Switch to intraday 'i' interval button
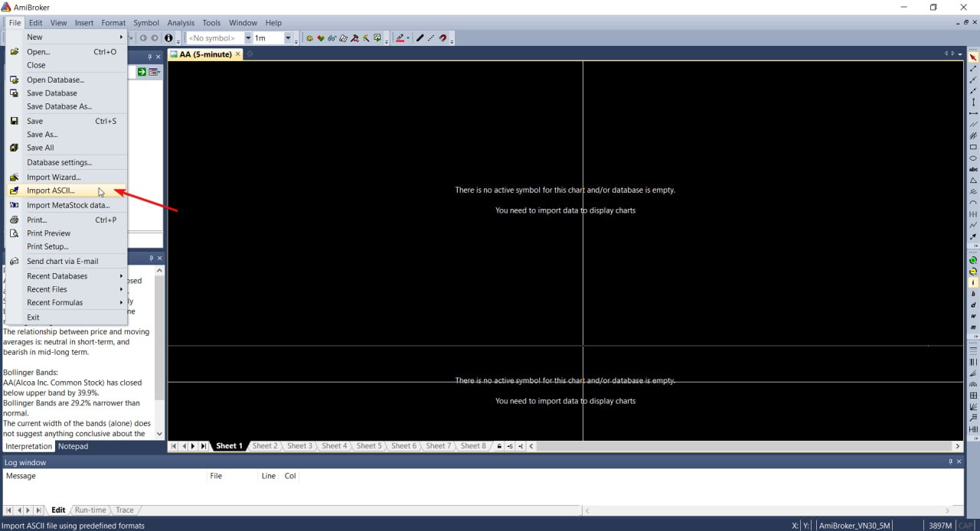 pos(973,282)
